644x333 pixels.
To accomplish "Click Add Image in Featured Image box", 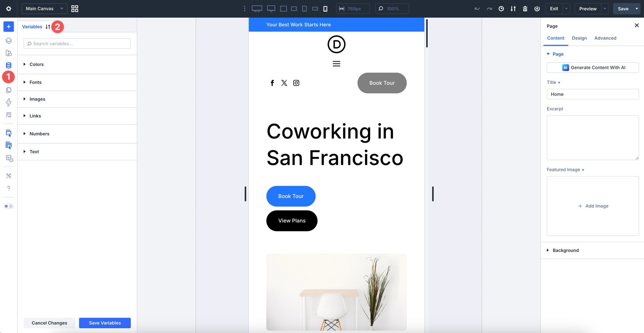I will coord(593,206).
